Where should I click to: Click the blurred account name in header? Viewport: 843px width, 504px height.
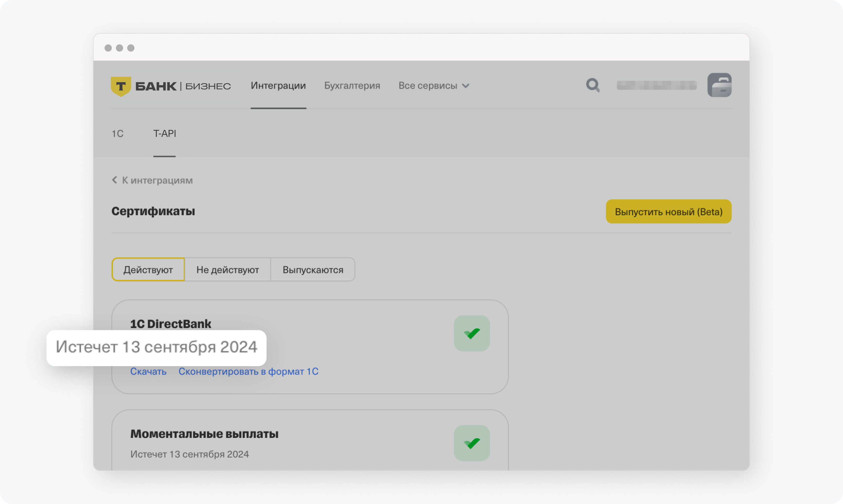point(656,85)
